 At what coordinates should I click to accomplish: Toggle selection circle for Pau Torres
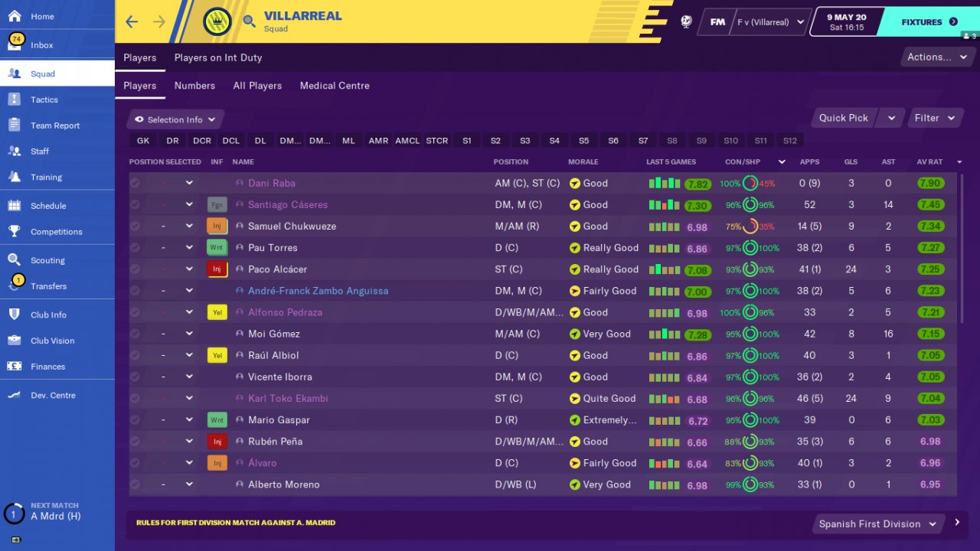pos(136,248)
